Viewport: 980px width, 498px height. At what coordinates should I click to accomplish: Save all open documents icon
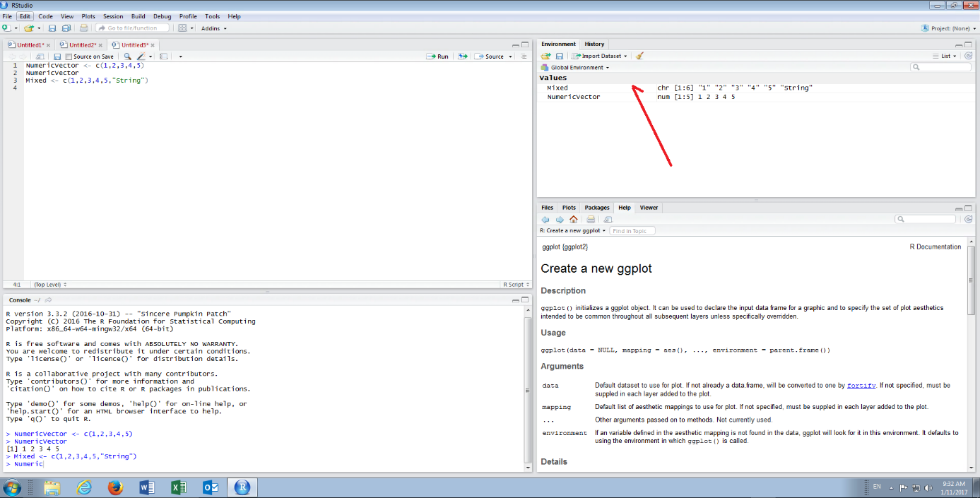click(x=66, y=28)
